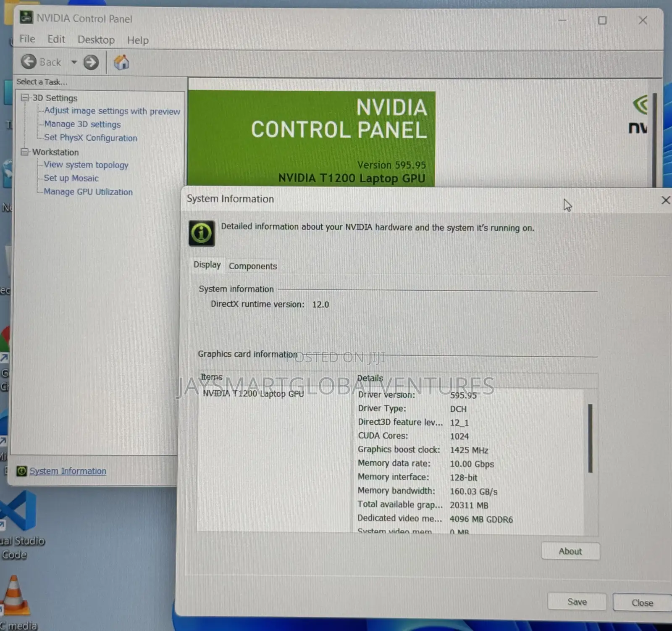Click the NVIDIA logo at top right
Image resolution: width=672 pixels, height=631 pixels.
tap(639, 115)
